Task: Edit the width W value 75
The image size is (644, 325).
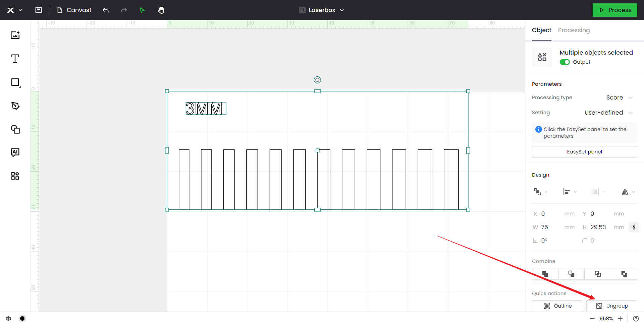Action: (x=553, y=227)
